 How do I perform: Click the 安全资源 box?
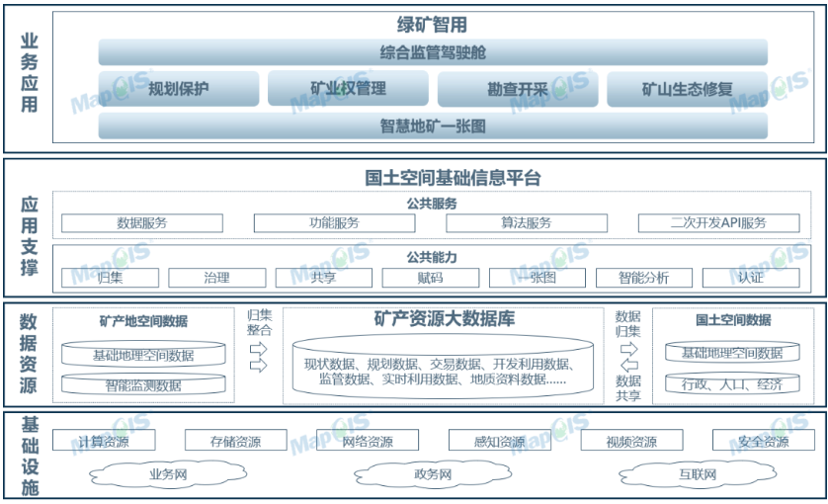(764, 440)
